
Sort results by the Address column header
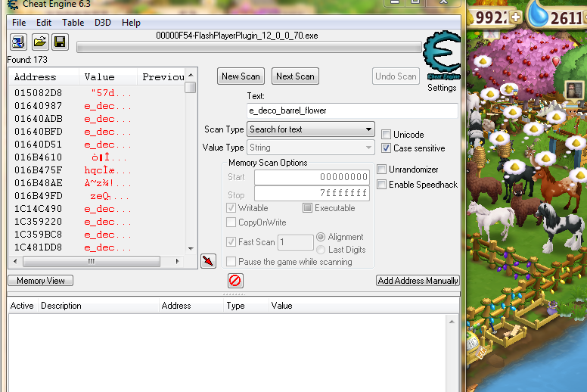(44, 76)
